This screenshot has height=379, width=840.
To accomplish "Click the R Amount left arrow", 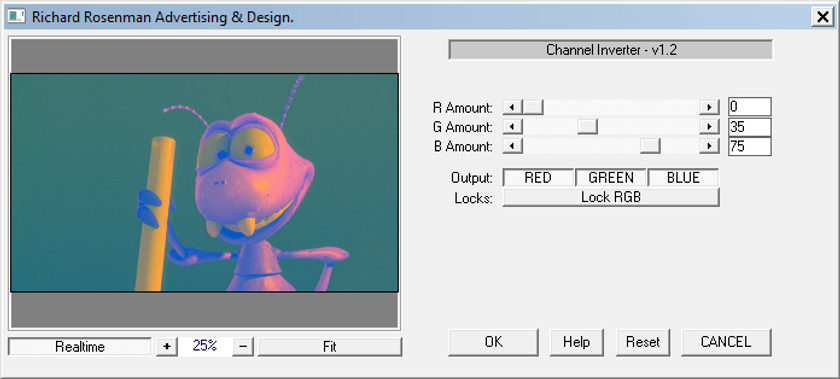I will (513, 107).
